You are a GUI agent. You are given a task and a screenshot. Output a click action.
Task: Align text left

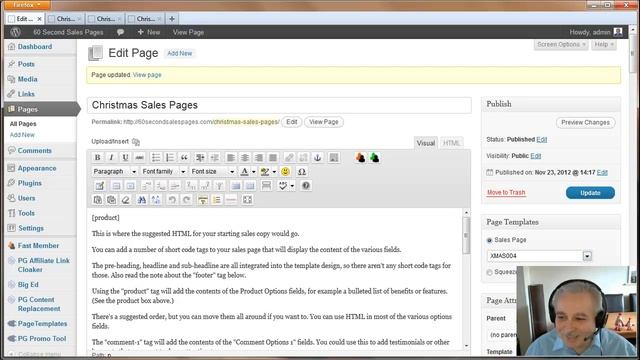[x=231, y=158]
